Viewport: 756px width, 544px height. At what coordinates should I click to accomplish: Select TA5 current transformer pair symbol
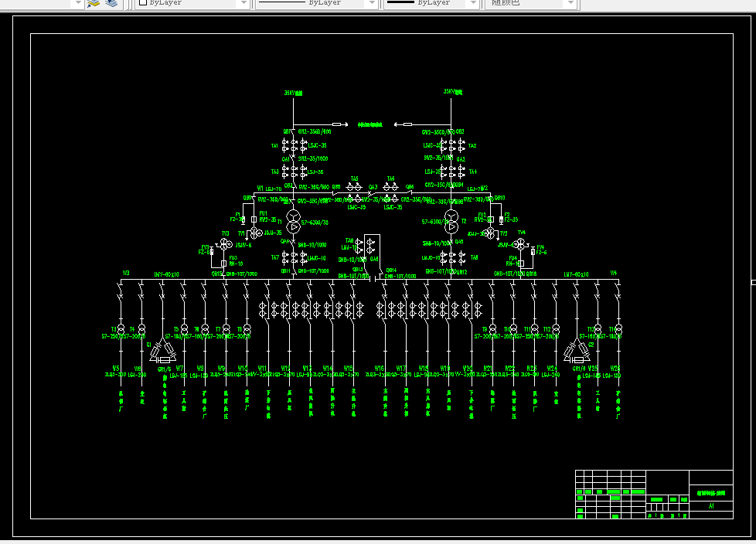point(354,187)
